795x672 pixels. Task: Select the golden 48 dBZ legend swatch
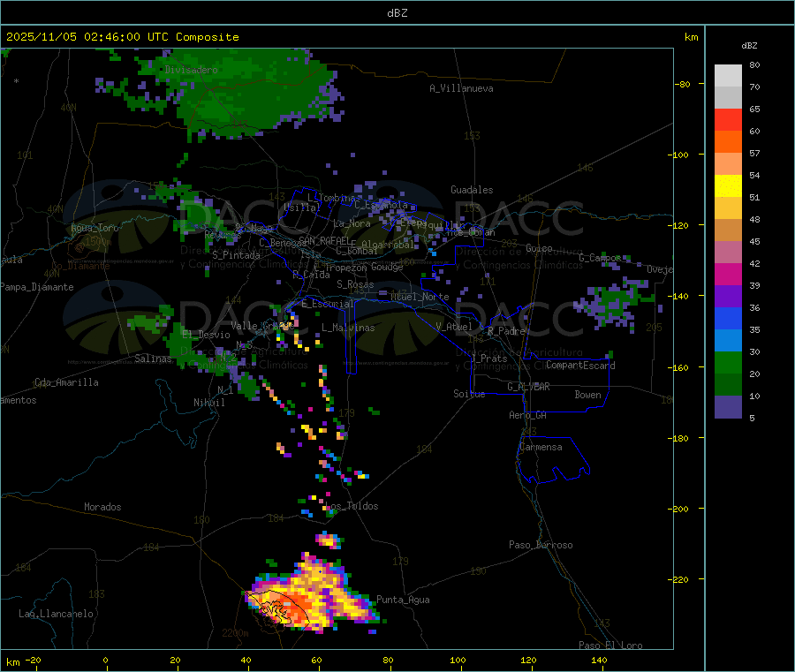coord(728,208)
